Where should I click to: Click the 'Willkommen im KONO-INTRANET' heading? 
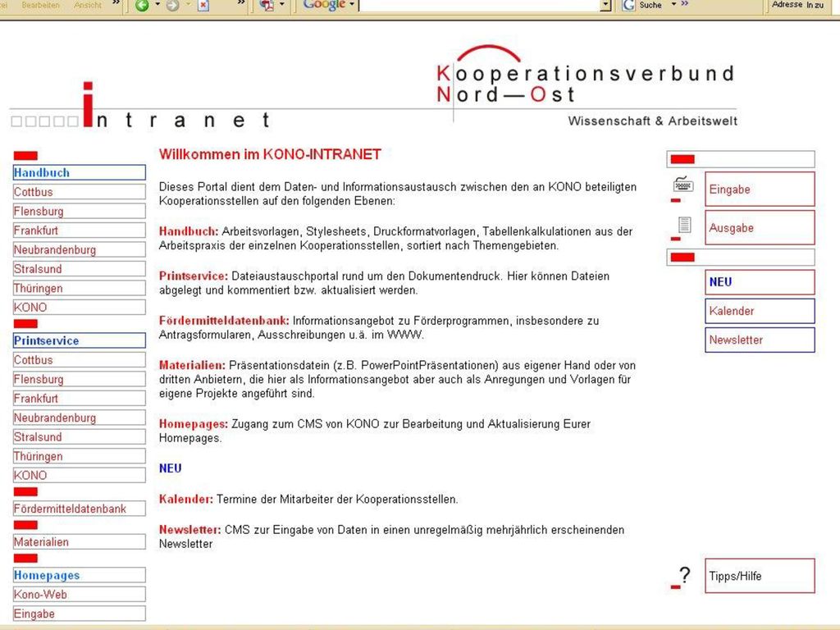pyautogui.click(x=270, y=154)
